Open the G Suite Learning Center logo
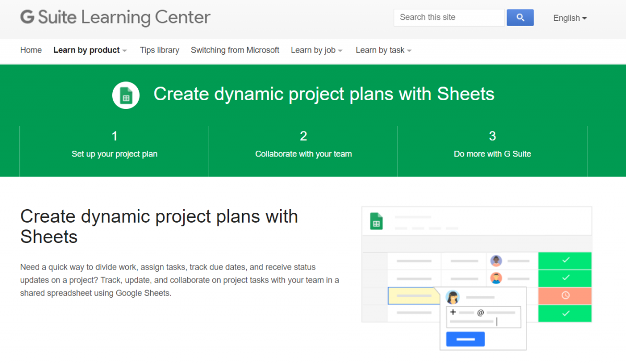This screenshot has height=364, width=626. tap(115, 17)
